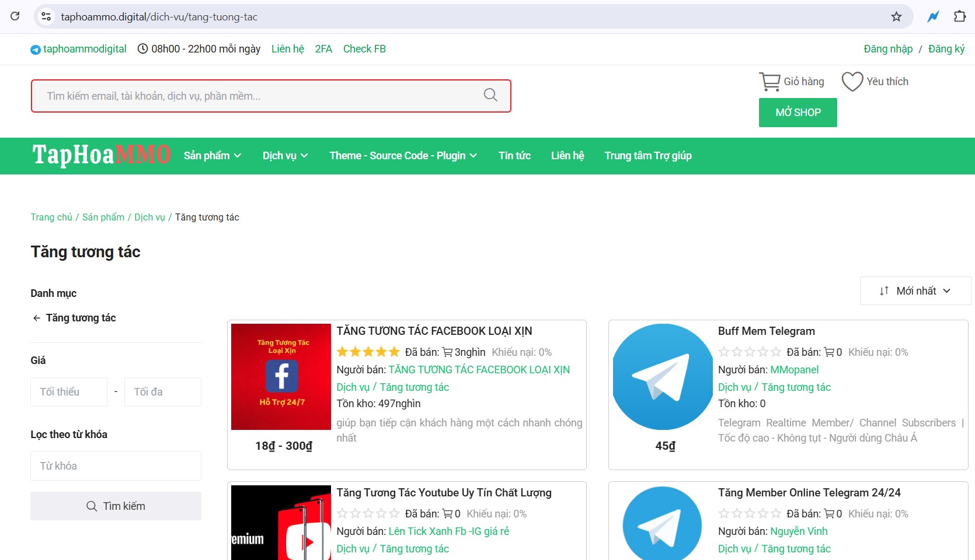
Task: Open the Facebook interaction product thumbnail
Action: click(x=280, y=376)
